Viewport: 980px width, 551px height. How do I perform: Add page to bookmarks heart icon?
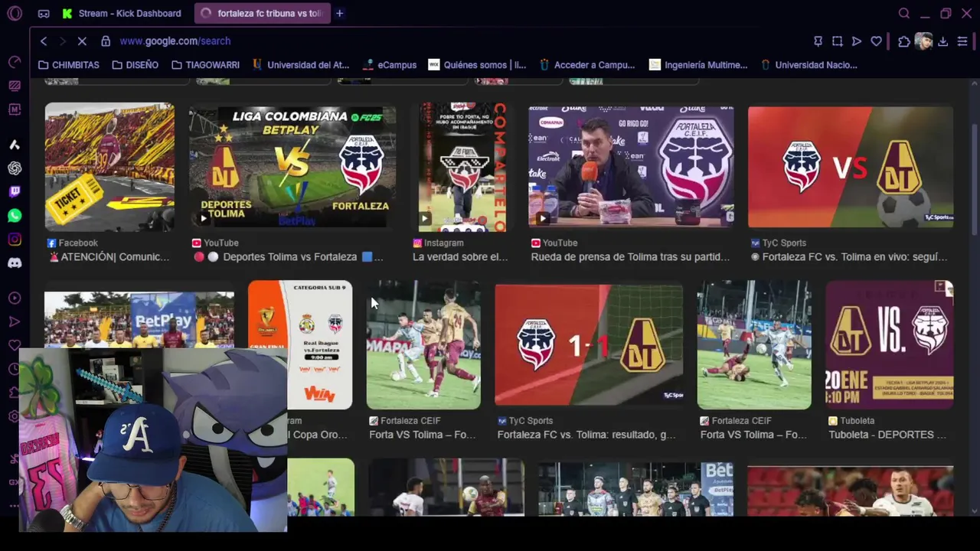point(877,41)
